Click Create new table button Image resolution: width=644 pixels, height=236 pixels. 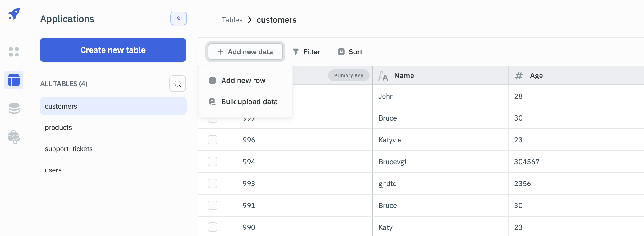(113, 50)
